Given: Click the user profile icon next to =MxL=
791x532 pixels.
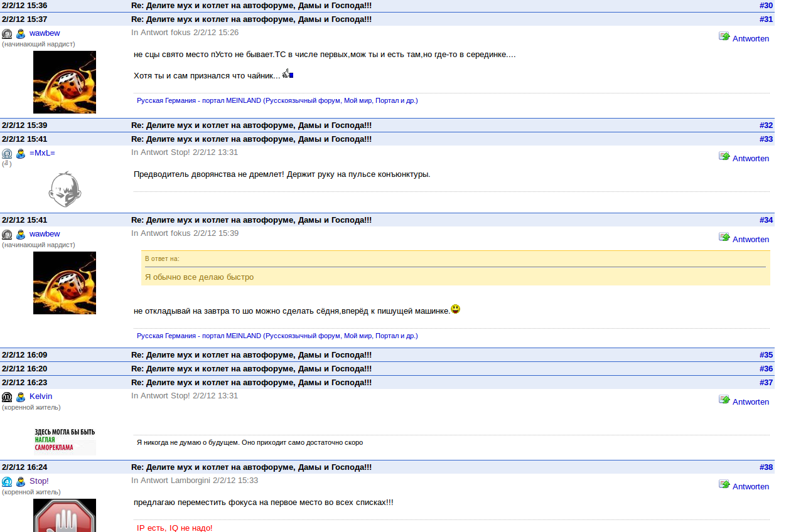Looking at the screenshot, I should click(x=21, y=154).
